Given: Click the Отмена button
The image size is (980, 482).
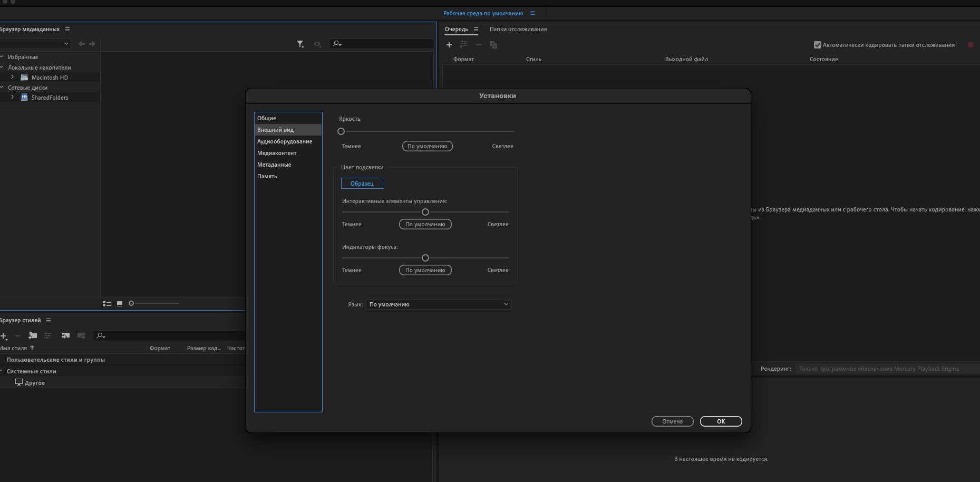Looking at the screenshot, I should [x=672, y=421].
